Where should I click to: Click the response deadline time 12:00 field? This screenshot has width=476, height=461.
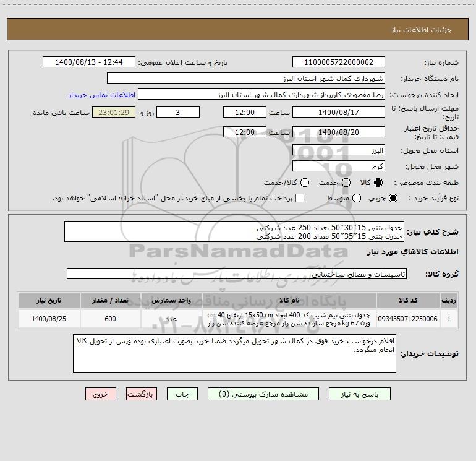(x=245, y=112)
